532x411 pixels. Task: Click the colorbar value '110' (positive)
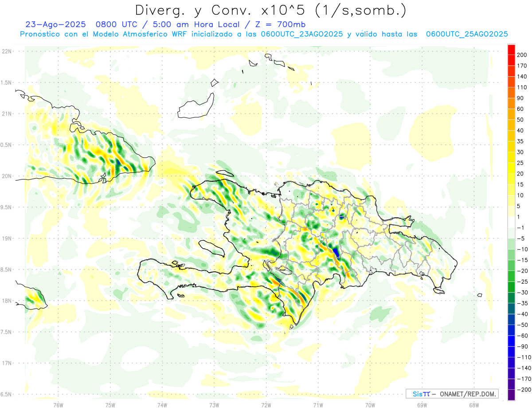click(x=522, y=88)
